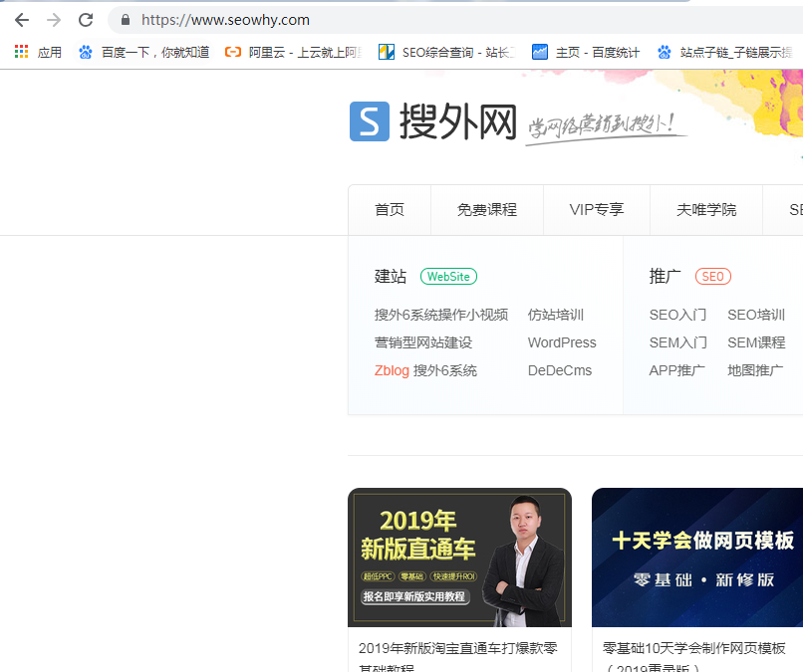Click the browser forward arrow
Image resolution: width=803 pixels, height=672 pixels.
click(x=53, y=20)
